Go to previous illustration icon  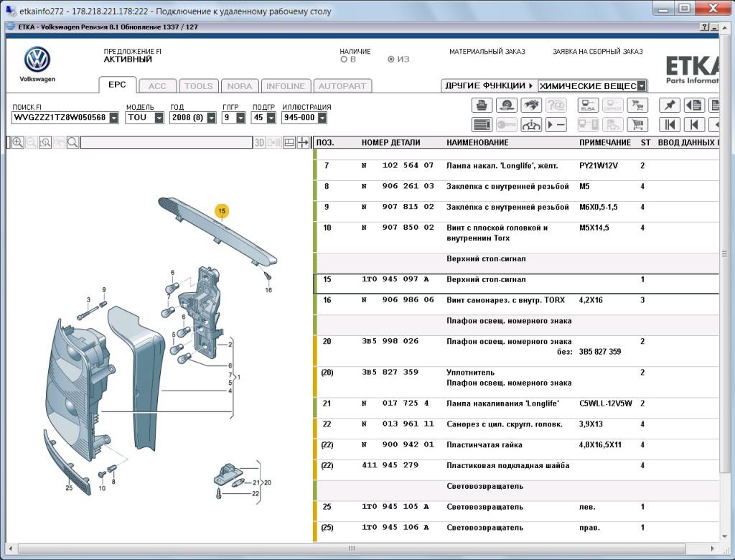(x=694, y=125)
